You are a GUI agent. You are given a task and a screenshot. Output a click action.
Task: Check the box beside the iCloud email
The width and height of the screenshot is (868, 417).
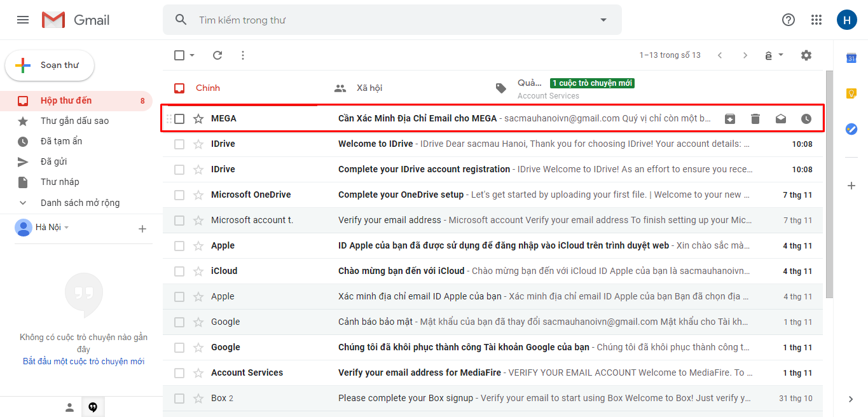point(179,271)
